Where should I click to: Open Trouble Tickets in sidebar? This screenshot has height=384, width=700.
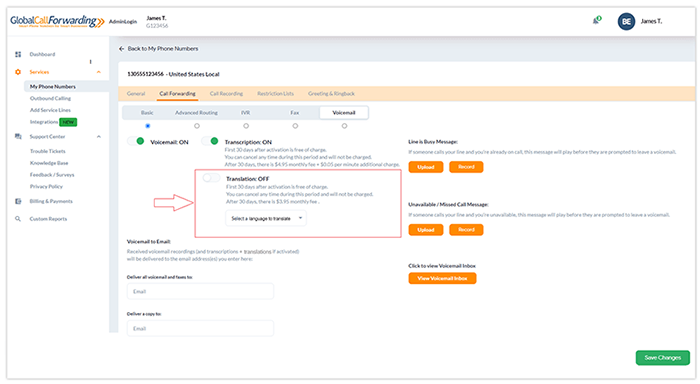click(x=48, y=151)
